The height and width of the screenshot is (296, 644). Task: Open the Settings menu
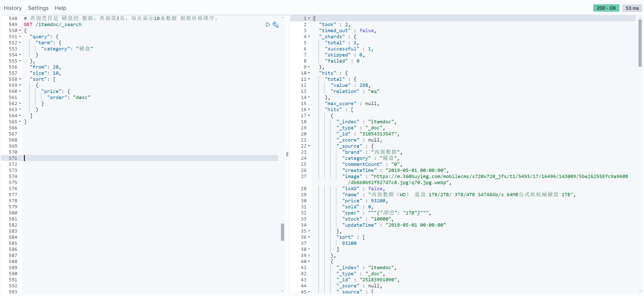[38, 8]
